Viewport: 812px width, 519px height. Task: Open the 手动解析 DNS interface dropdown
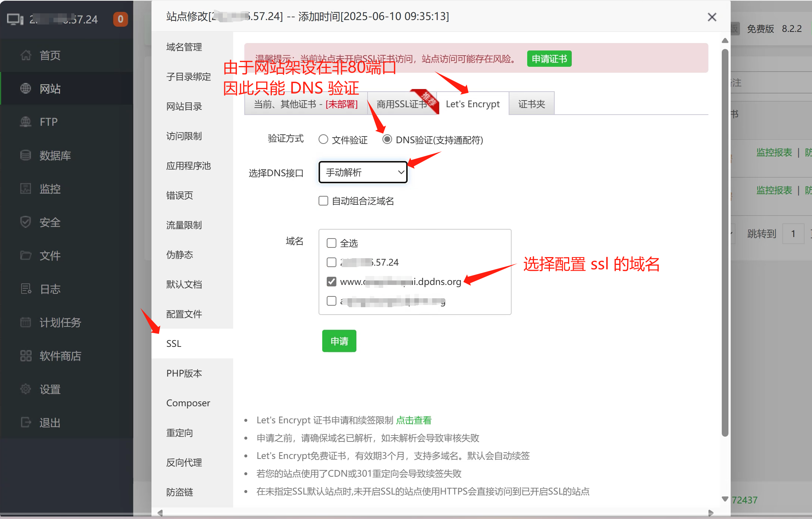[363, 172]
